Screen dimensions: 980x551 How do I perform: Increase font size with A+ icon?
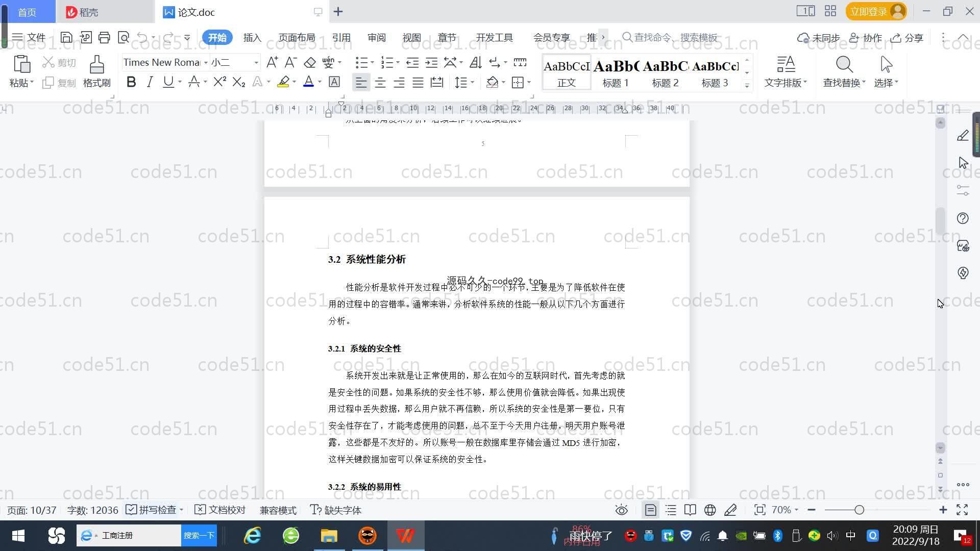(x=272, y=62)
